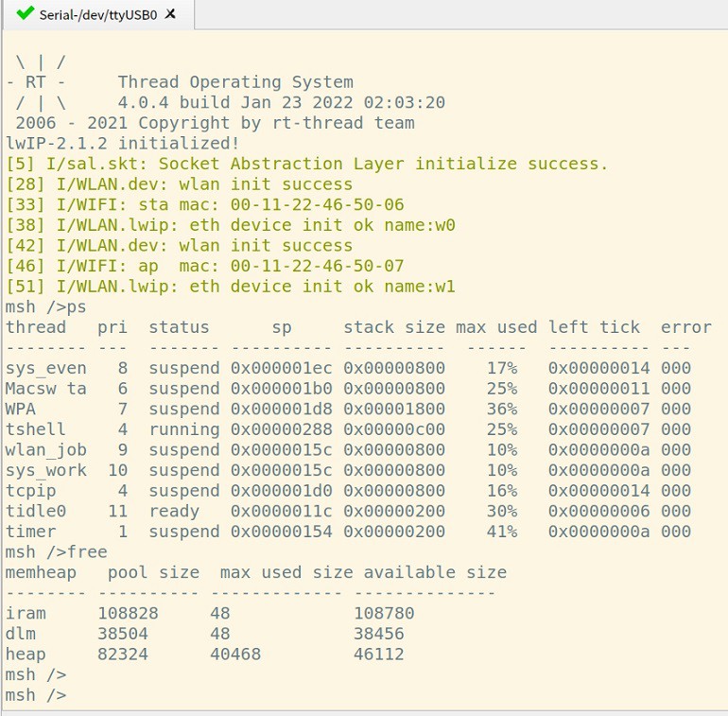Click the timer thread's 41% max used value
The width and height of the screenshot is (728, 716).
(501, 532)
